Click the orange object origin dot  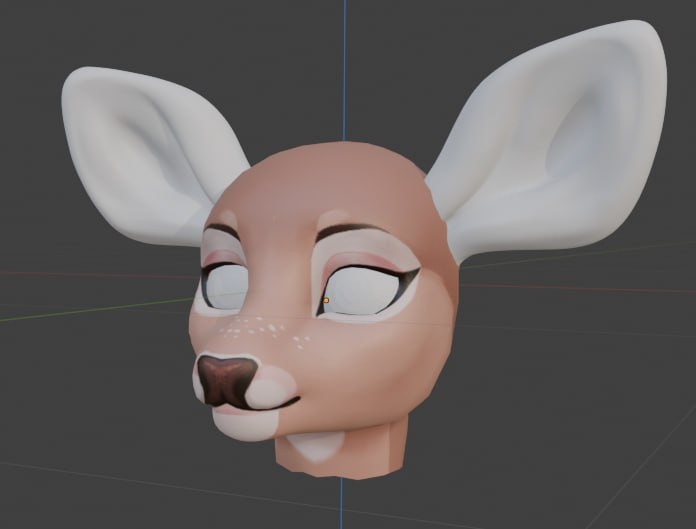326,299
